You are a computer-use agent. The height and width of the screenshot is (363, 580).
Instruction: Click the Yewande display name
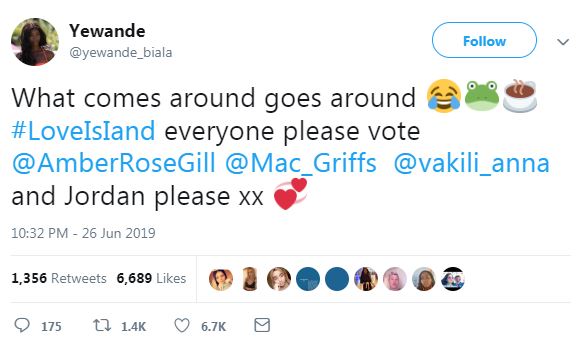click(107, 31)
